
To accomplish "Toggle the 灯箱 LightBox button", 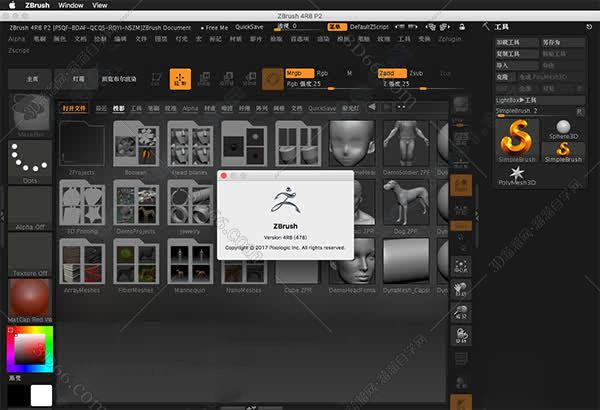I will pos(78,79).
